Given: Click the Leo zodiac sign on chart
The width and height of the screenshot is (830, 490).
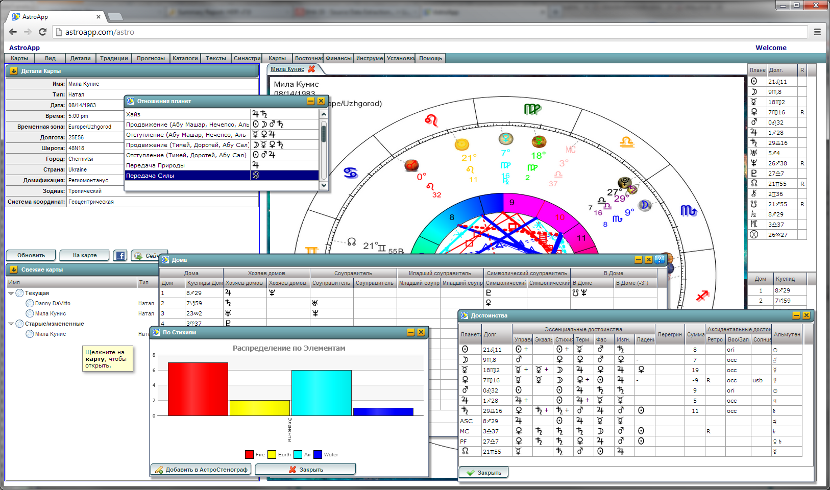Looking at the screenshot, I should [x=432, y=118].
